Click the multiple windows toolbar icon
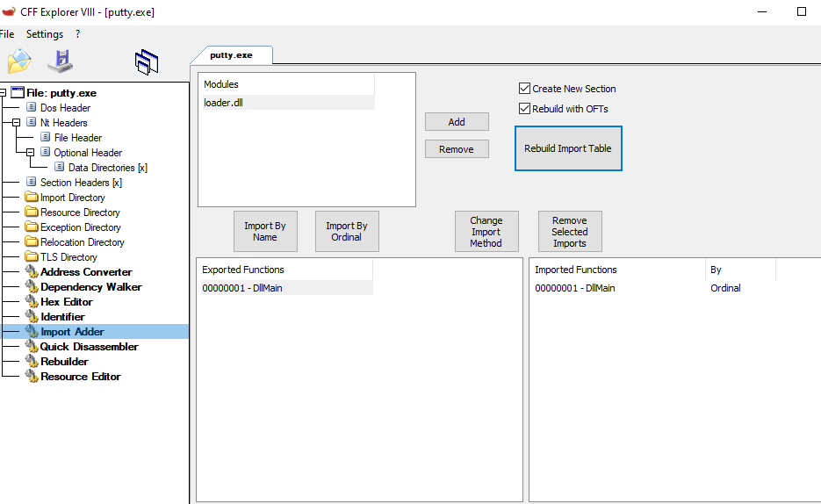The width and height of the screenshot is (821, 504). [x=147, y=61]
